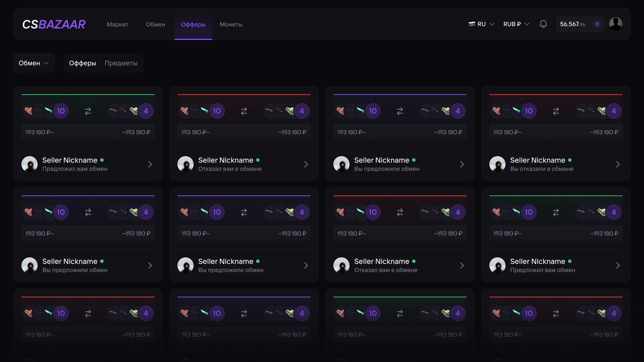The width and height of the screenshot is (644, 362).
Task: Click the Seller Nickname on the 'Вы предложили обмен' card in the top row
Action: click(x=382, y=160)
